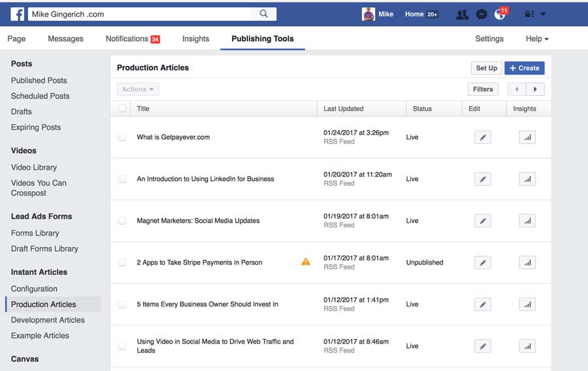Edit 'What is Getpayever.com' with pencil icon
The height and width of the screenshot is (371, 588).
click(482, 137)
